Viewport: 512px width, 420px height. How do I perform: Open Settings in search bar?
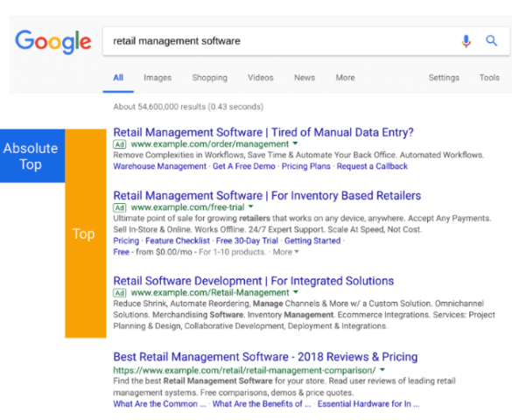pos(444,78)
